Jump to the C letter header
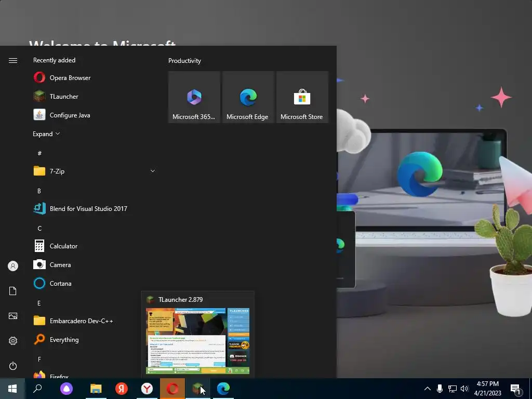The height and width of the screenshot is (399, 532). tap(39, 229)
